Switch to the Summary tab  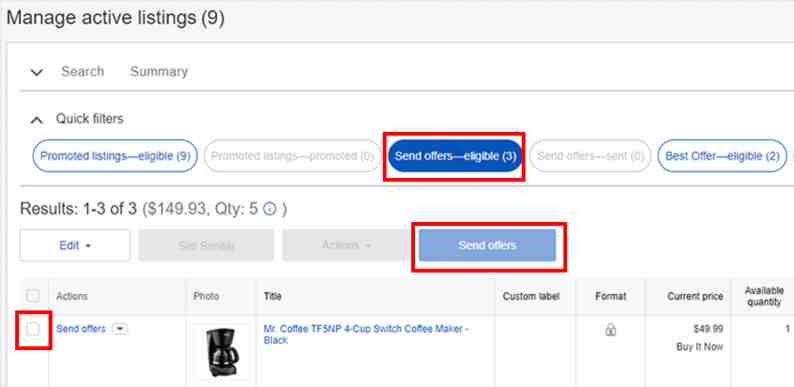pyautogui.click(x=159, y=71)
